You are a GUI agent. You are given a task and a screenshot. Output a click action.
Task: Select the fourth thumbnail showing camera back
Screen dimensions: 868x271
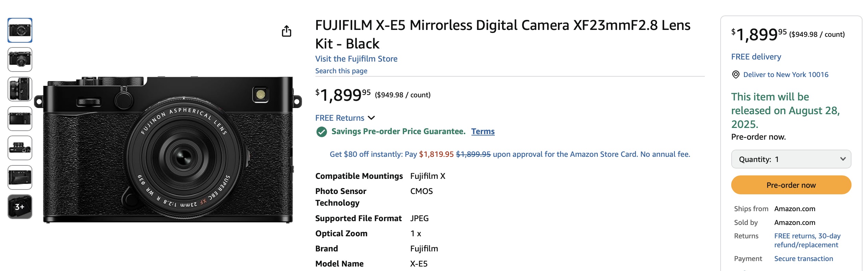pyautogui.click(x=20, y=119)
